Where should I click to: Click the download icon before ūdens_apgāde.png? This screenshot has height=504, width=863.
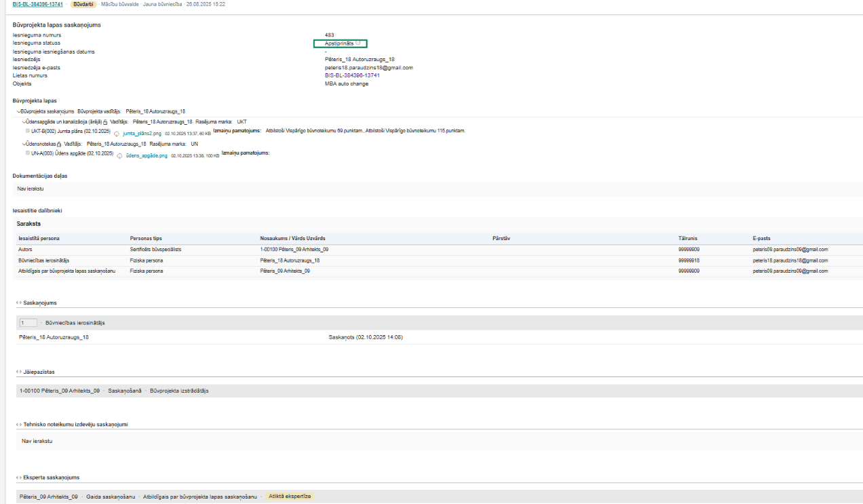(120, 156)
